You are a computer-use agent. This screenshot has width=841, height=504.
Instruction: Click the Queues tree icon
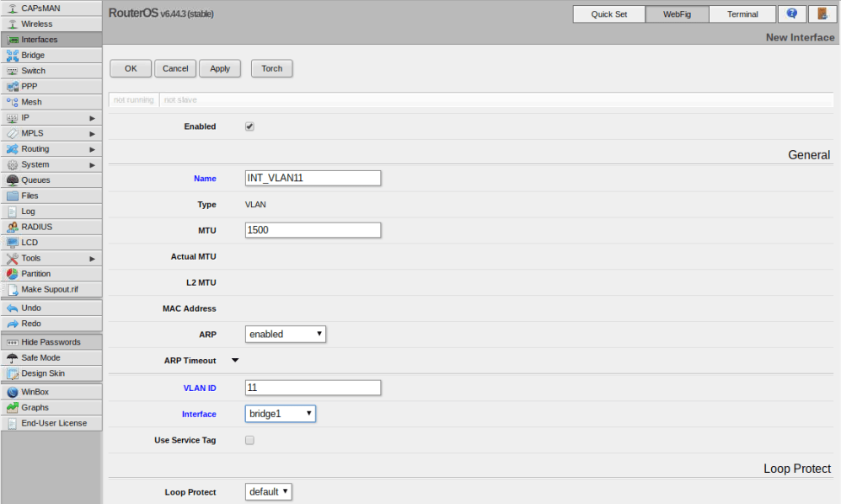tap(13, 180)
